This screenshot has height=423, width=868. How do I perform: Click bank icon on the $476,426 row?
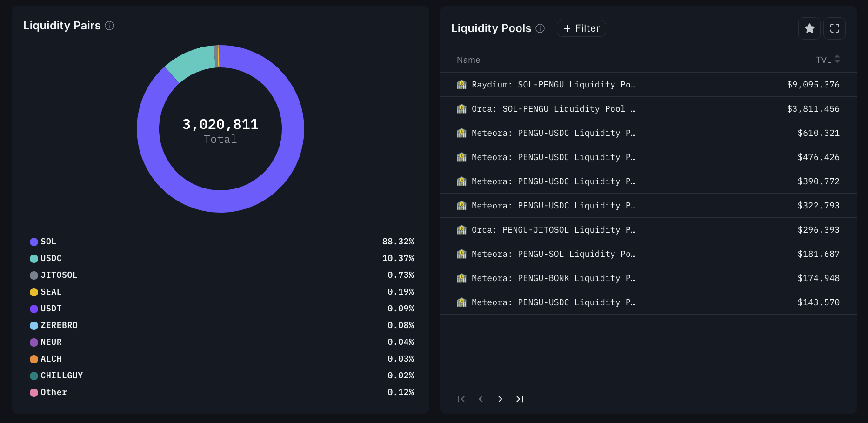[461, 157]
